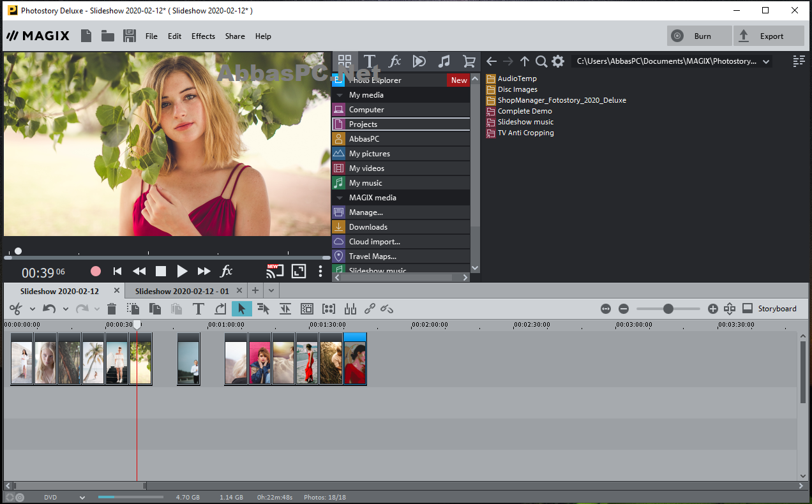Click the group objects icon
812x504 pixels.
coord(329,309)
